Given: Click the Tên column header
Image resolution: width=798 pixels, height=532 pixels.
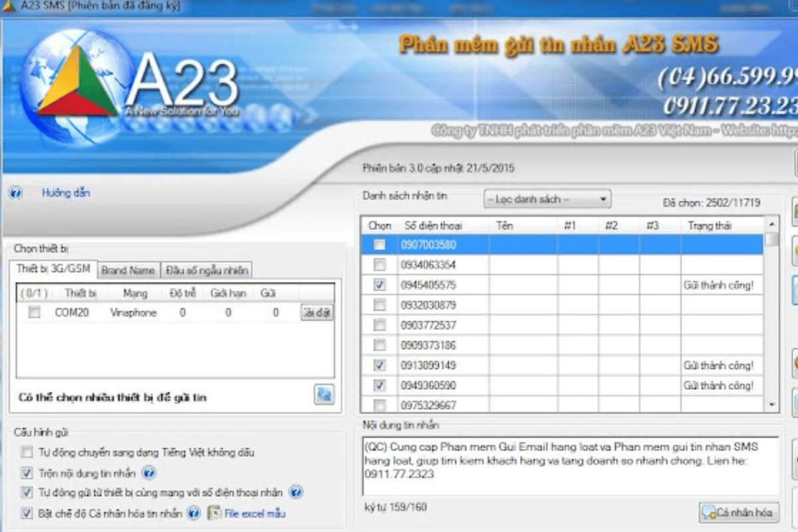Looking at the screenshot, I should (x=524, y=226).
